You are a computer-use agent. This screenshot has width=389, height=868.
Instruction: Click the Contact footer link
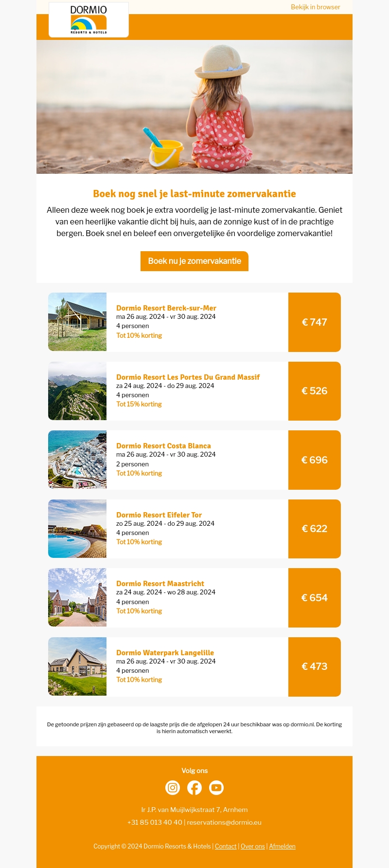click(x=226, y=847)
